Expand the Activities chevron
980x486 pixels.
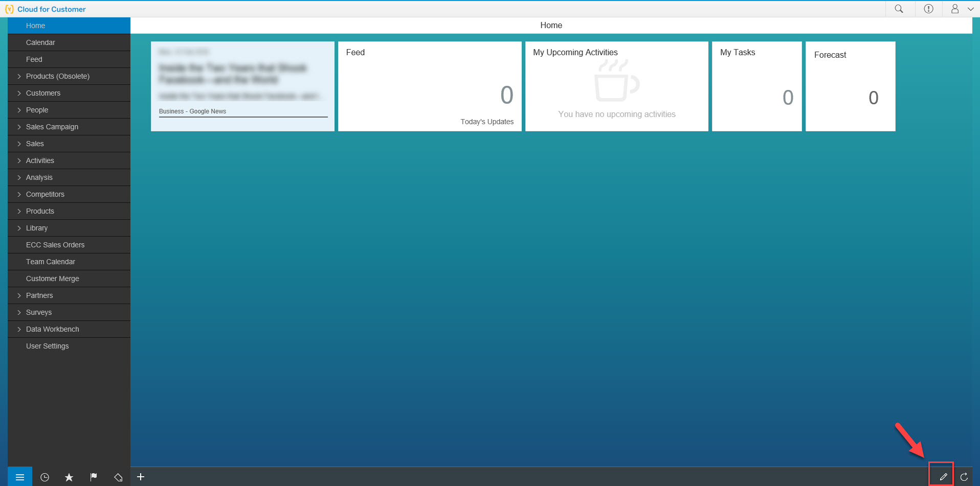coord(19,160)
